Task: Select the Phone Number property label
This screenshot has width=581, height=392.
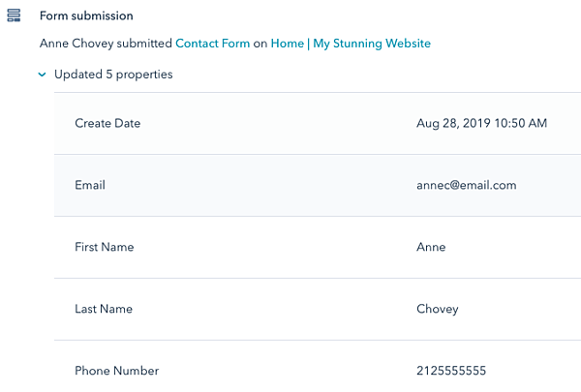Action: coord(117,371)
